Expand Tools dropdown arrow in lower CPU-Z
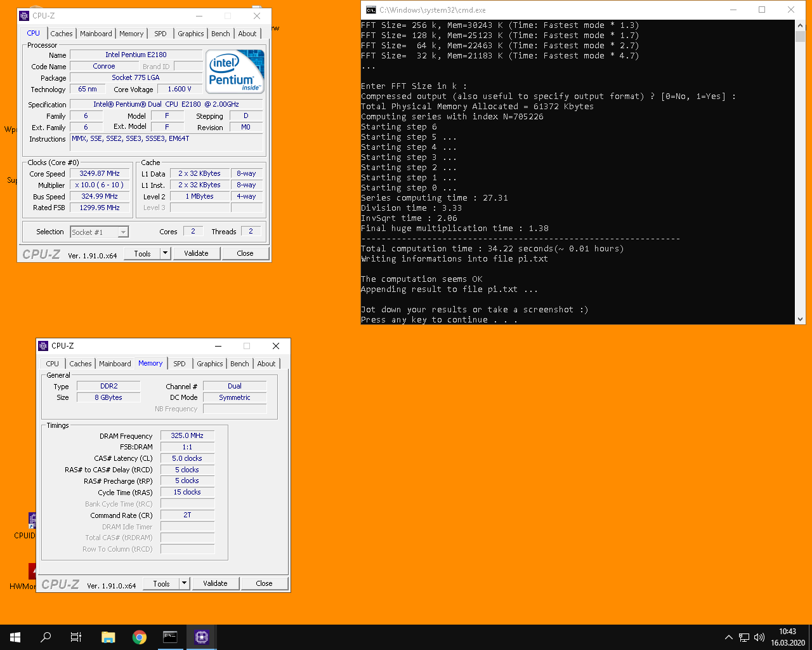 pyautogui.click(x=185, y=583)
